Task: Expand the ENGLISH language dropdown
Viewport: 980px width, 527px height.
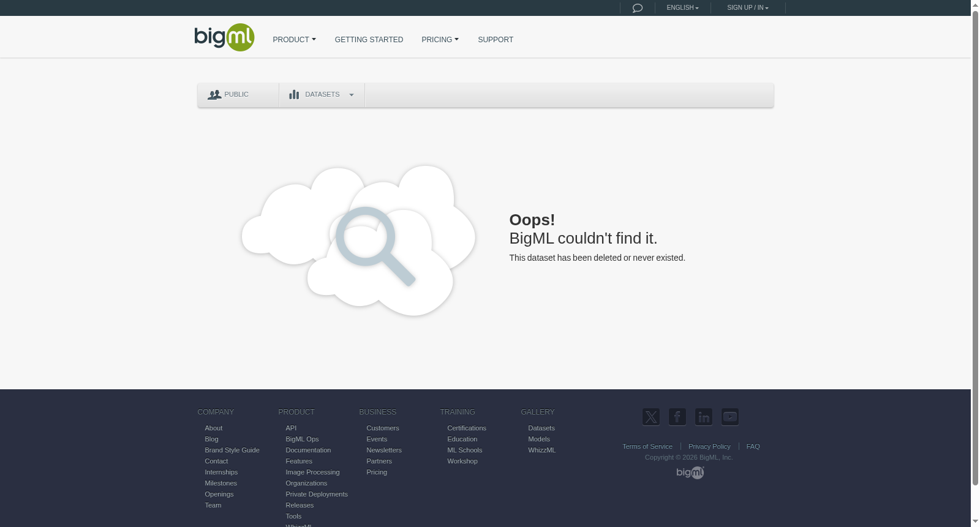Action: (682, 8)
